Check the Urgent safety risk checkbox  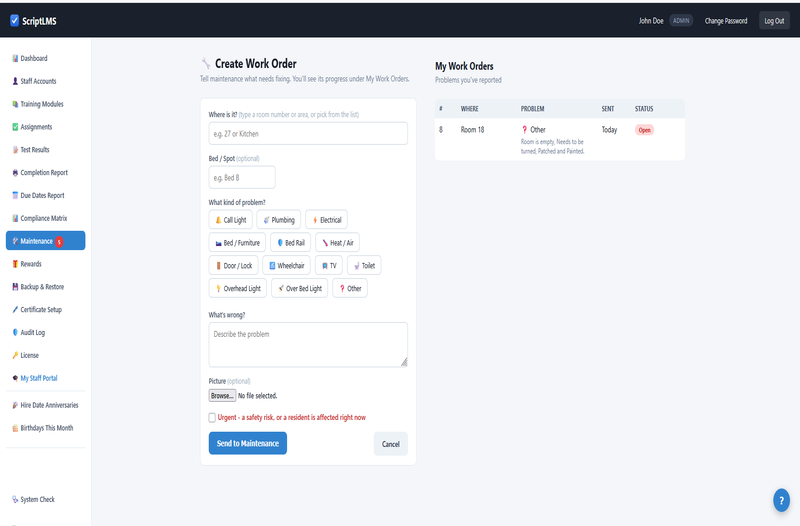click(212, 418)
